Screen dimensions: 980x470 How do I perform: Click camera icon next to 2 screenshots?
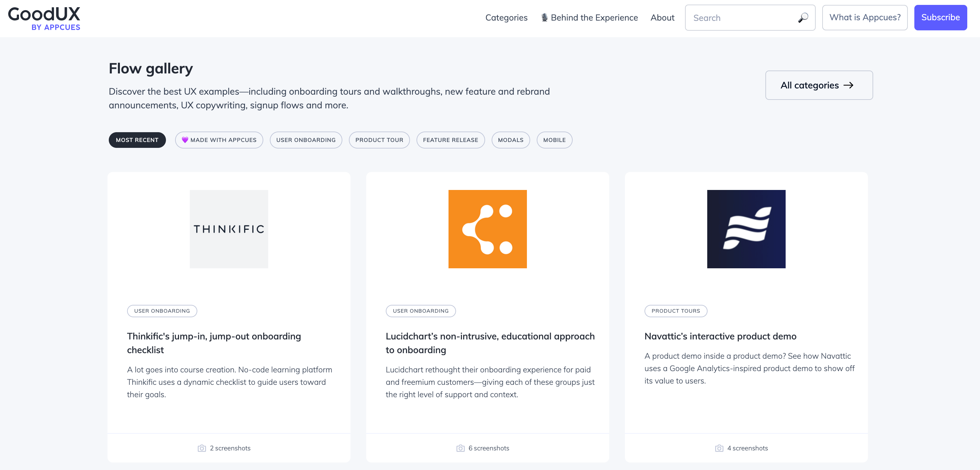pyautogui.click(x=202, y=448)
